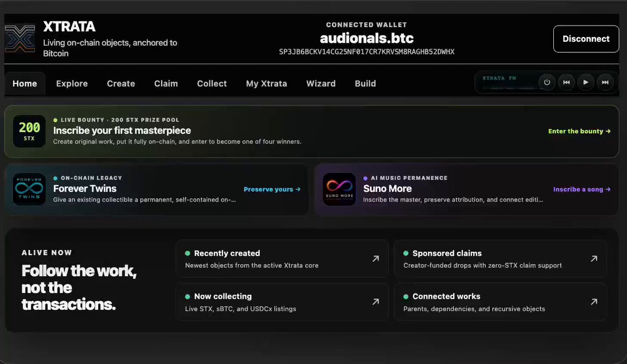Screen dimensions: 627x364
Task: Click the Preserve yours link
Action: pos(272,189)
